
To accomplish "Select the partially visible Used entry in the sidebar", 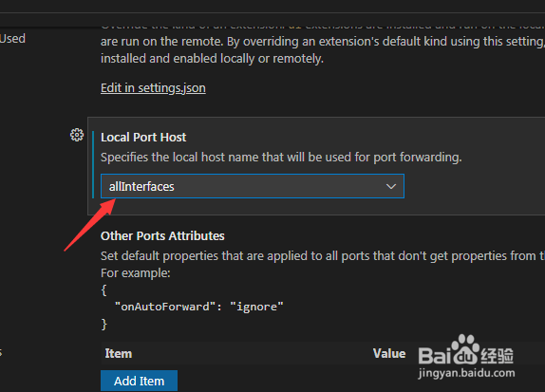I will (12, 38).
